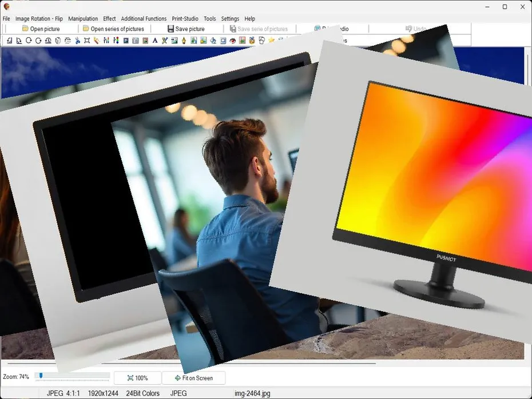Click the mirror flip icon
This screenshot has height=399, width=532.
(x=57, y=40)
